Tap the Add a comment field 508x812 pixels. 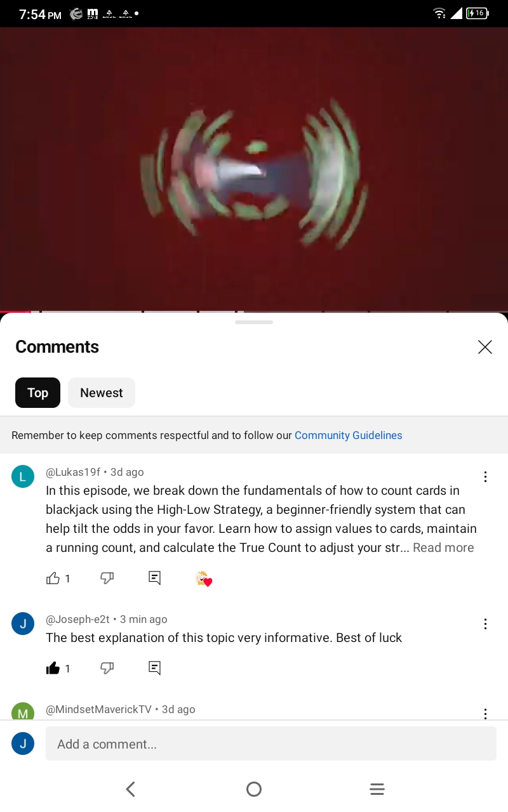pos(271,743)
